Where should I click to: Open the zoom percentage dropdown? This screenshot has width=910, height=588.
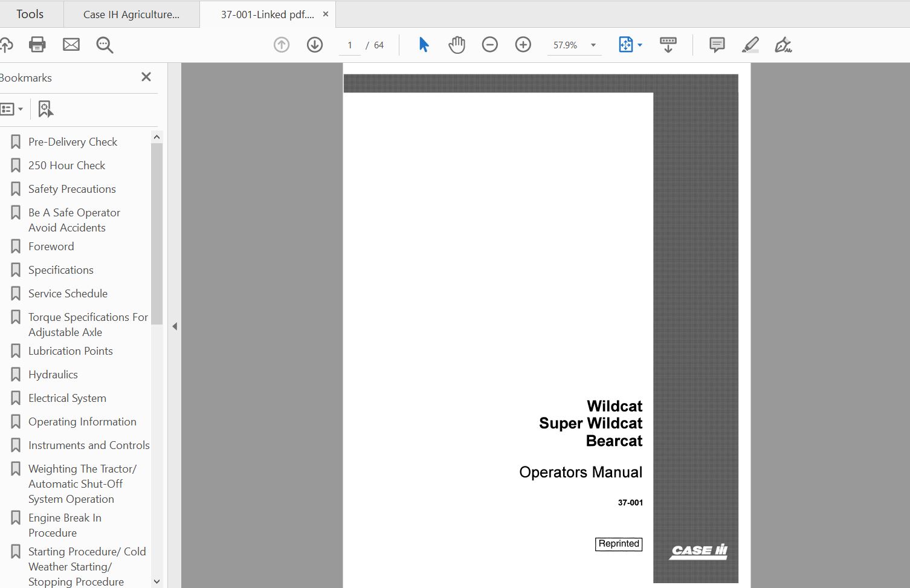tap(593, 44)
